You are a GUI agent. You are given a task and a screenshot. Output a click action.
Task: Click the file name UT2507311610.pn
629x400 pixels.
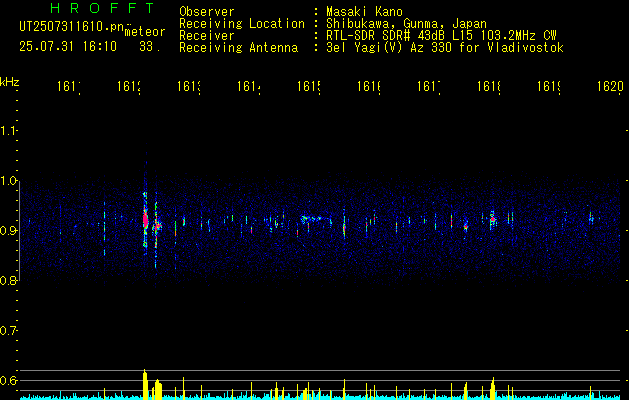coord(72,27)
